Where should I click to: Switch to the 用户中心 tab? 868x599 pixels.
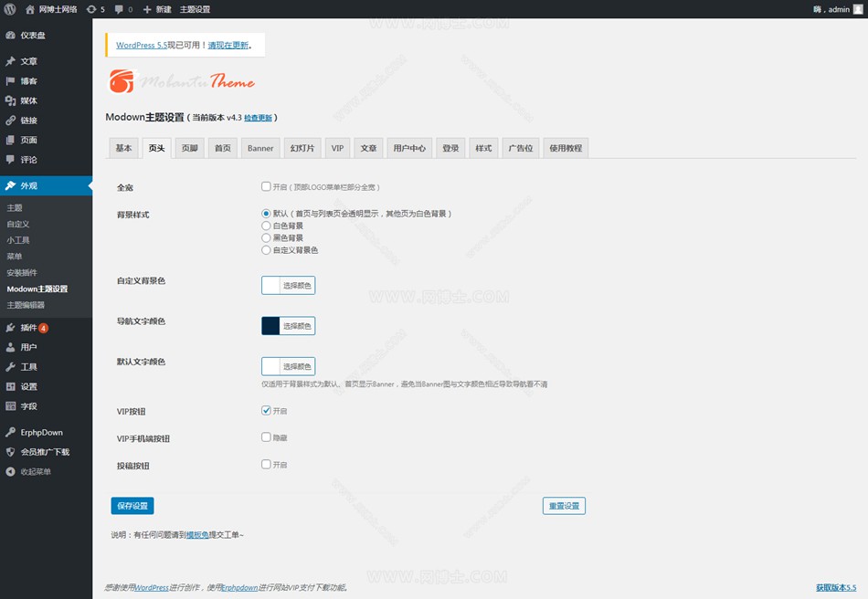coord(409,148)
